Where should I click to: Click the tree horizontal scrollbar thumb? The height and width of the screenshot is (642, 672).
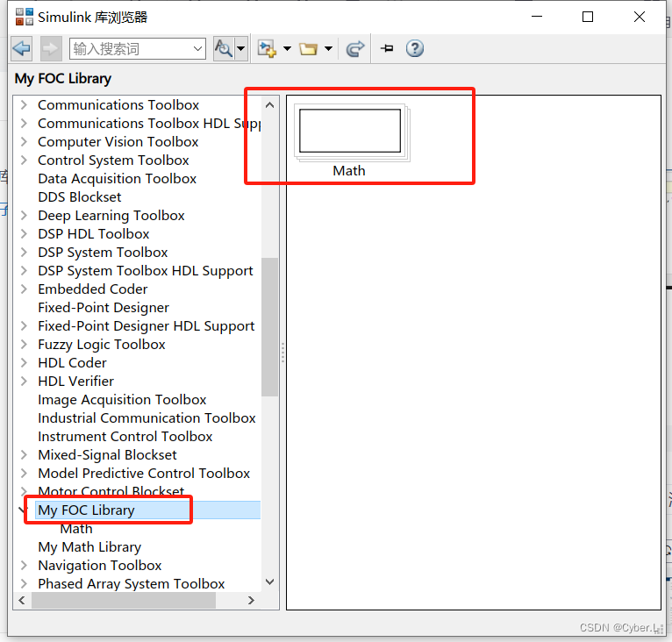(124, 601)
